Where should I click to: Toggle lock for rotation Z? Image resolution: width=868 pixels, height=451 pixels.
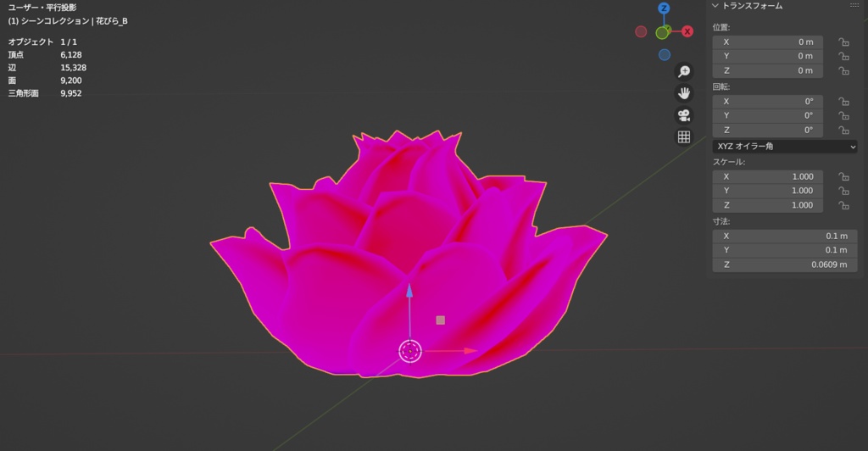843,130
